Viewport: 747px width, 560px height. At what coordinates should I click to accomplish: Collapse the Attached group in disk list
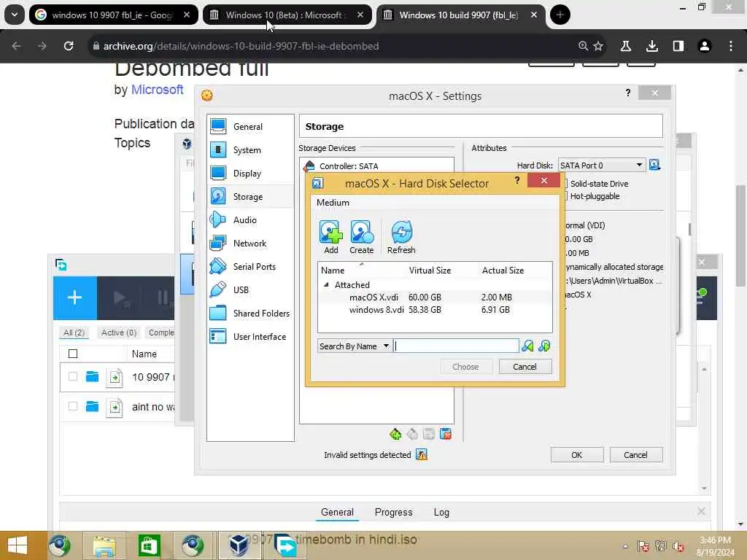tap(326, 285)
